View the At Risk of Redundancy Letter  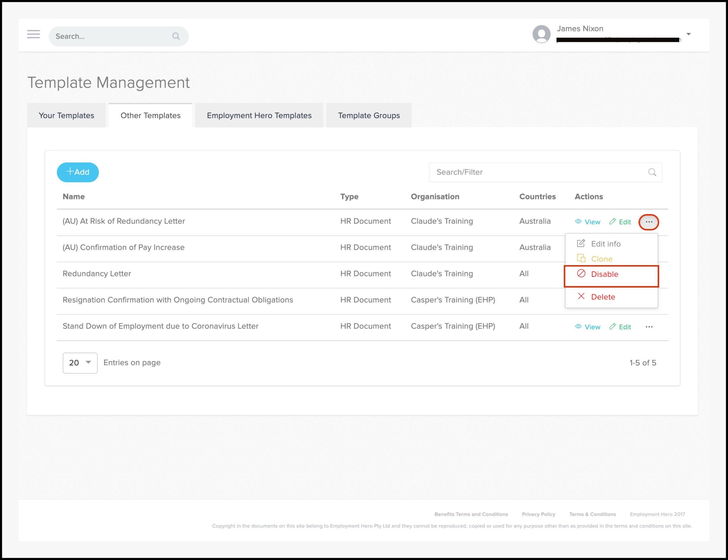(x=588, y=222)
